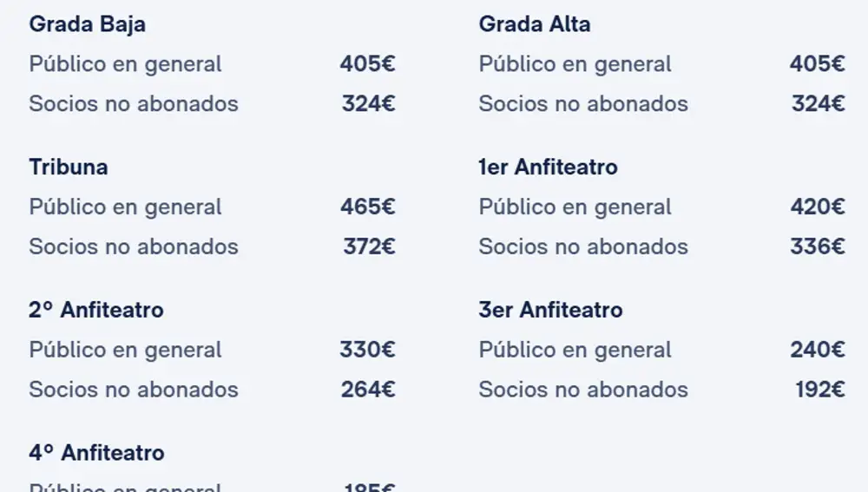Click the 330€ 2º Anfiteatro price

367,351
